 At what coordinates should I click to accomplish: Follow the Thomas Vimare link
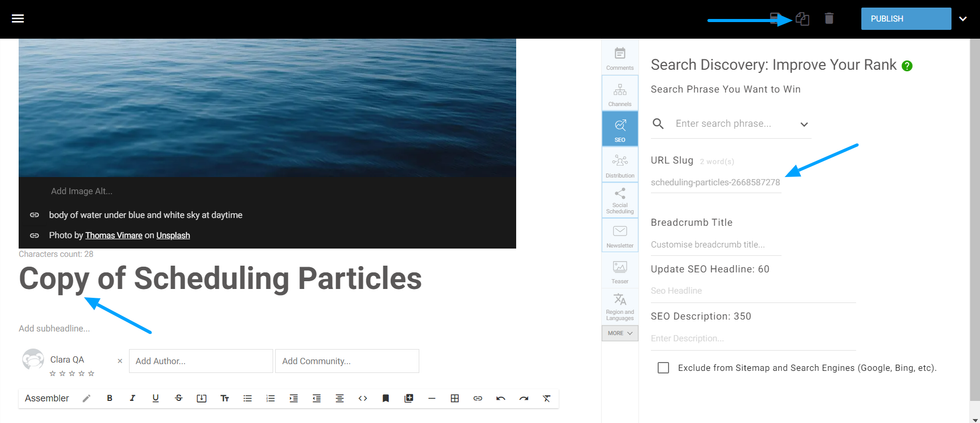click(x=112, y=236)
